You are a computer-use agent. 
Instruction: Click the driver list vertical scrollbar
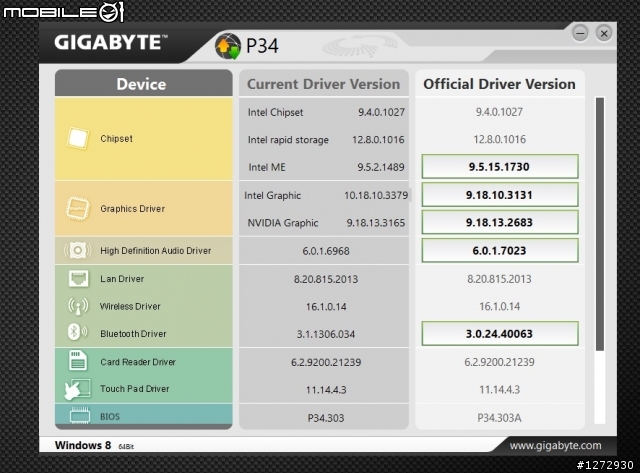(x=600, y=224)
